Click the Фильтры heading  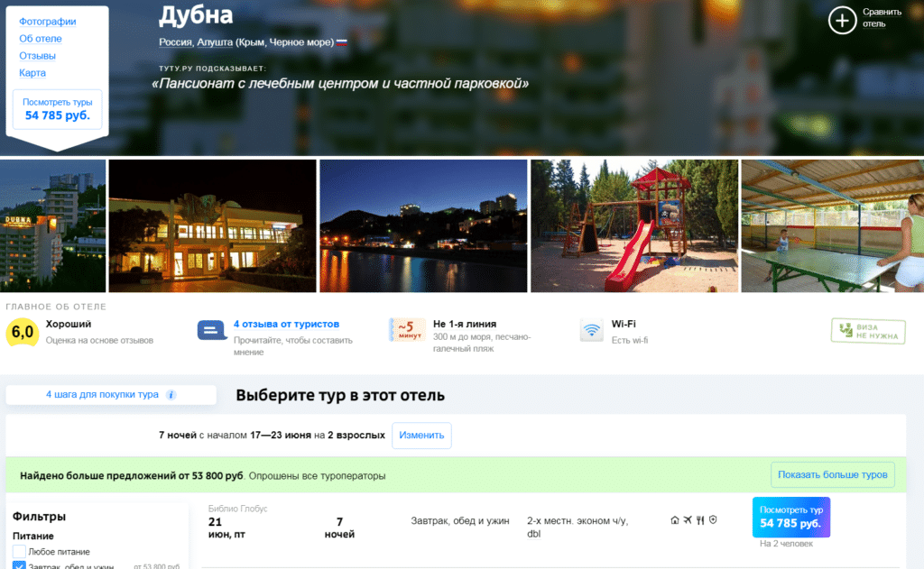tap(39, 517)
